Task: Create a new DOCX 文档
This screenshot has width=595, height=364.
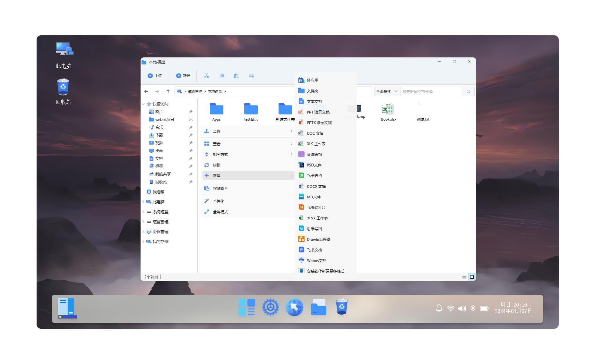Action: [x=325, y=186]
